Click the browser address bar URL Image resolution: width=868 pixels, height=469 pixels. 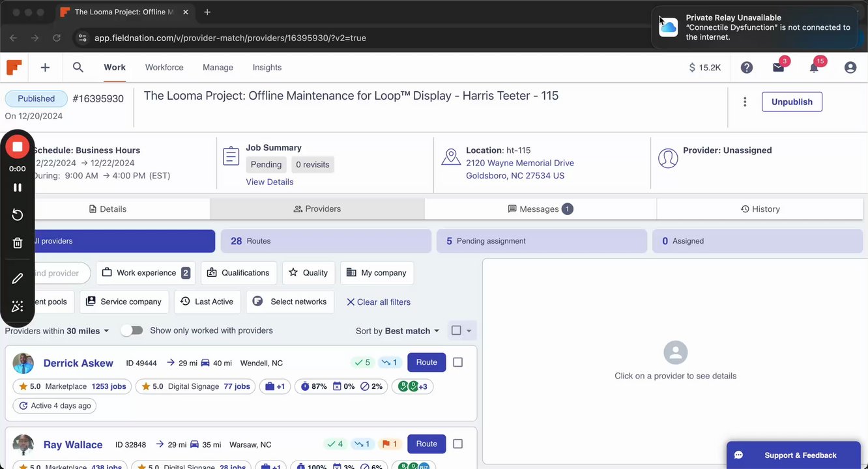230,38
